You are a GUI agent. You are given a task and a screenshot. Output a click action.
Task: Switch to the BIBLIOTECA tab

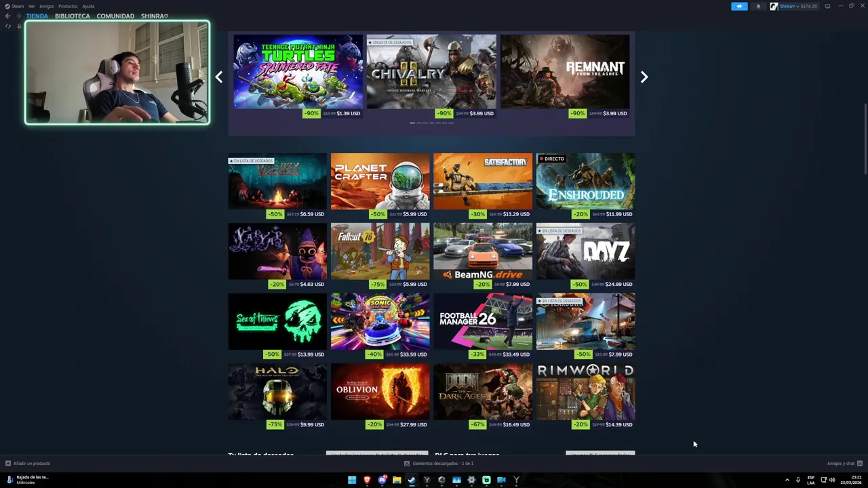tap(72, 16)
